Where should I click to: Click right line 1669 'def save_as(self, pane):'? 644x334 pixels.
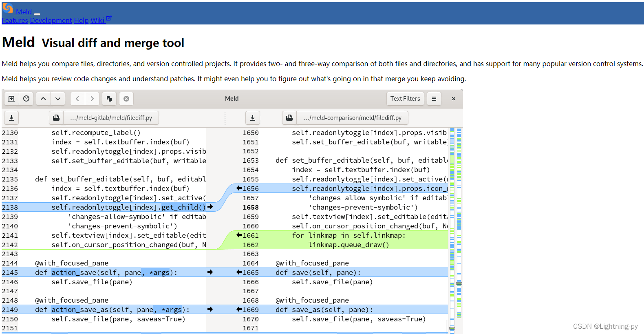(324, 310)
